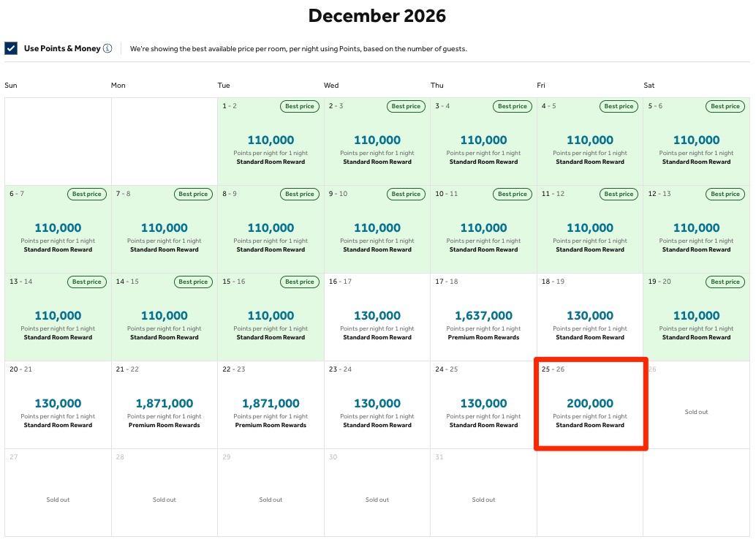Image resolution: width=756 pixels, height=542 pixels.
Task: Click the 130,000 points price on December 16
Action: coord(377,315)
